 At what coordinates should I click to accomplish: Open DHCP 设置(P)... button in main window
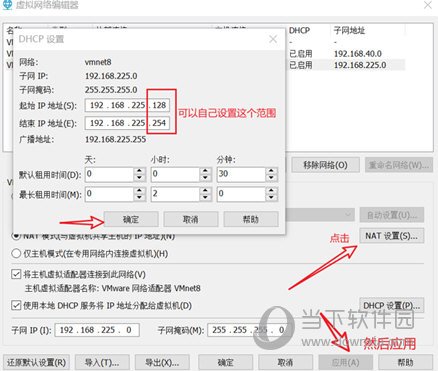coord(391,305)
